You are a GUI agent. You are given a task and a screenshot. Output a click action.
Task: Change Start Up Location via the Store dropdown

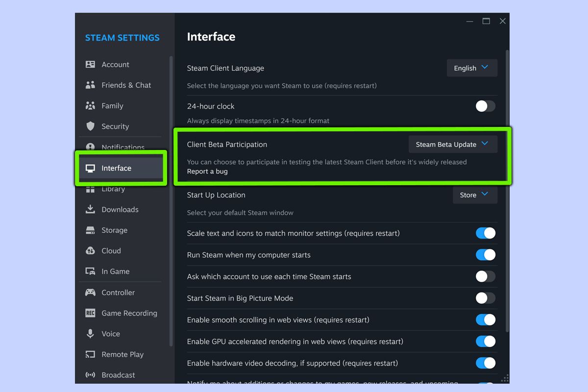coord(474,195)
